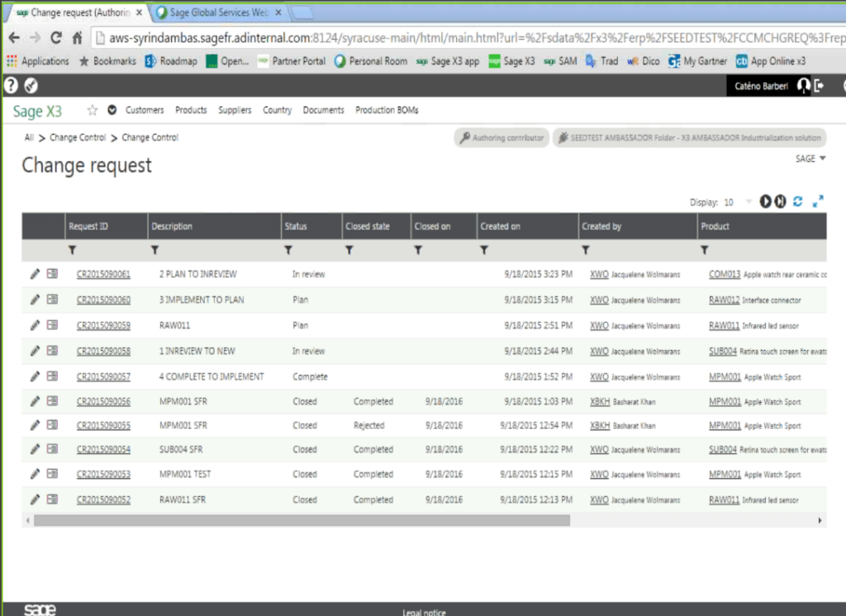Open the Products menu
This screenshot has width=846, height=616.
point(191,109)
